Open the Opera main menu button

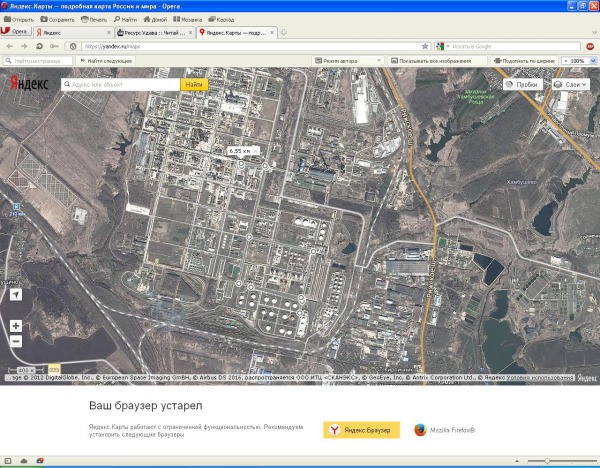15,31
